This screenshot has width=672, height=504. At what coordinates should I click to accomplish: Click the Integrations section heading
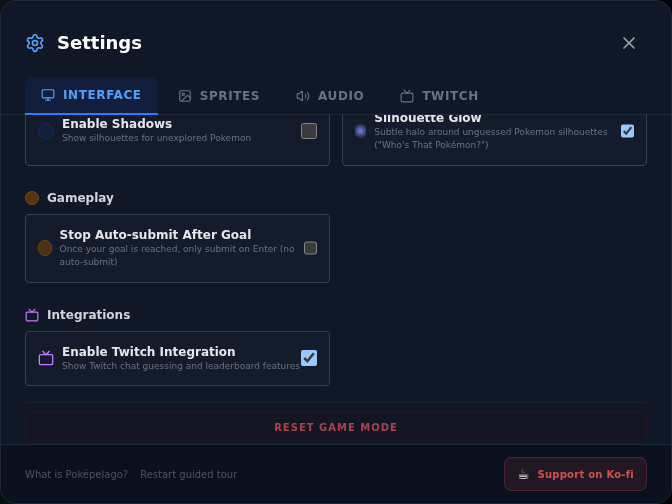88,315
